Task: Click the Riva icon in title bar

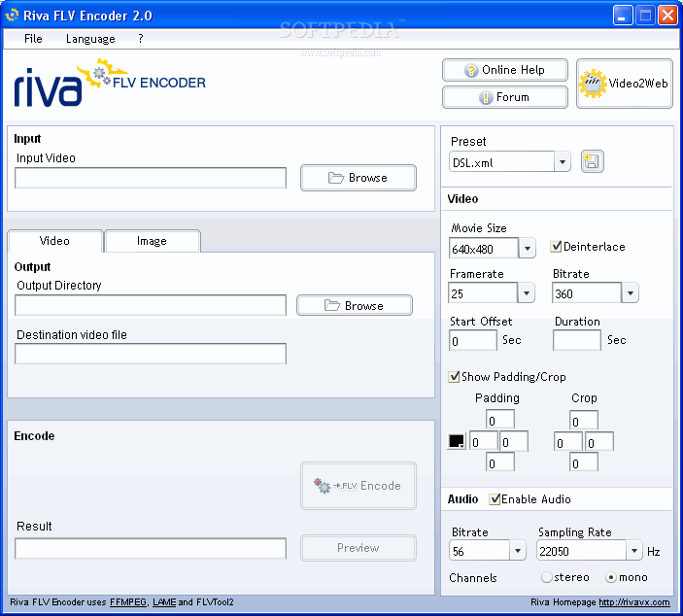Action: point(13,16)
